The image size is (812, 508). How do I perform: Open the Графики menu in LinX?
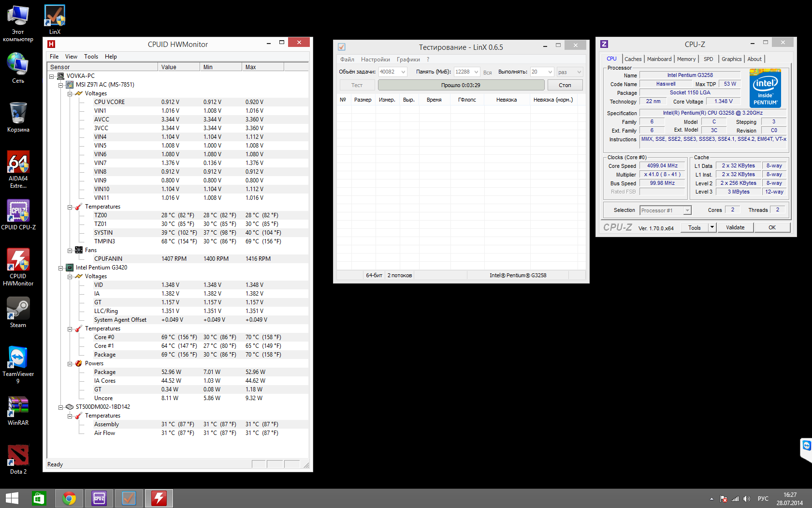pyautogui.click(x=408, y=60)
